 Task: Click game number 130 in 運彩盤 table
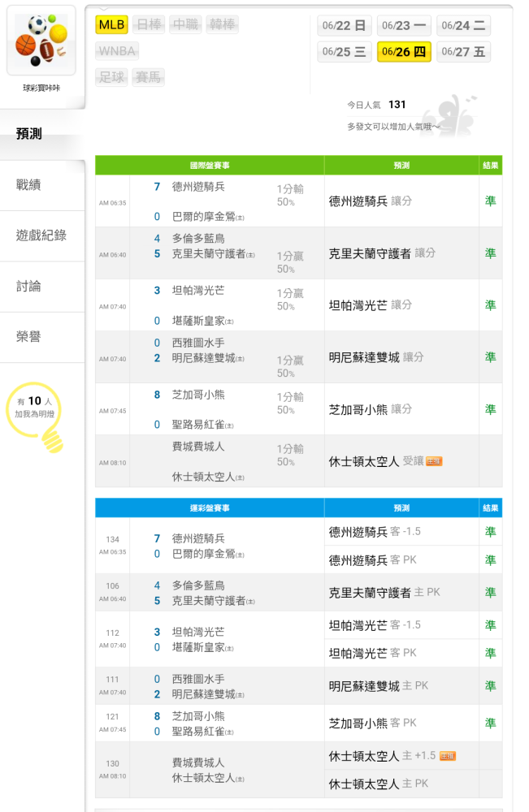click(x=112, y=764)
